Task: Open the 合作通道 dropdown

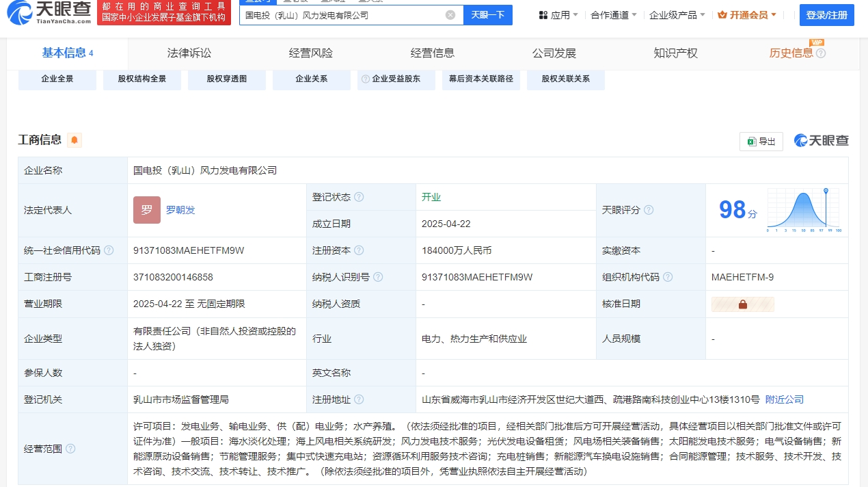Action: tap(613, 15)
